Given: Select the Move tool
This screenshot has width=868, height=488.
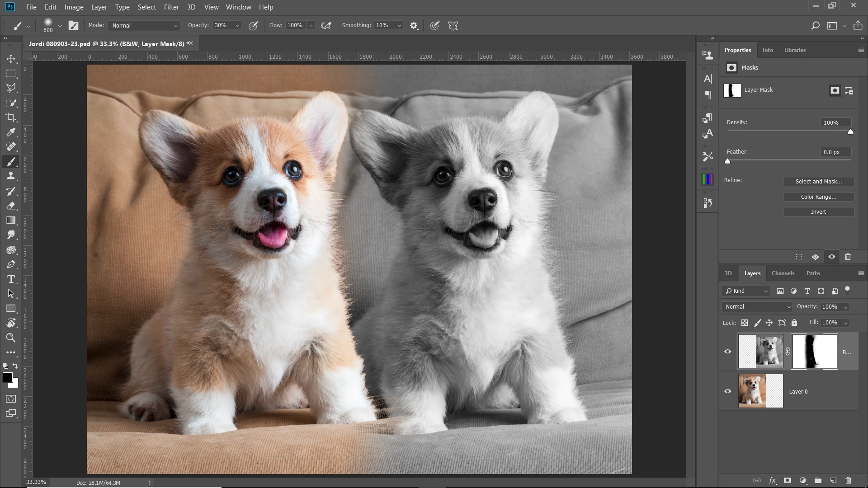Looking at the screenshot, I should tap(11, 59).
